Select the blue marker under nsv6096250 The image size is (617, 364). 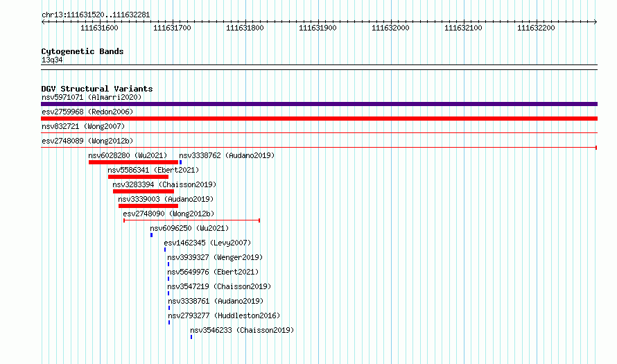click(x=152, y=235)
